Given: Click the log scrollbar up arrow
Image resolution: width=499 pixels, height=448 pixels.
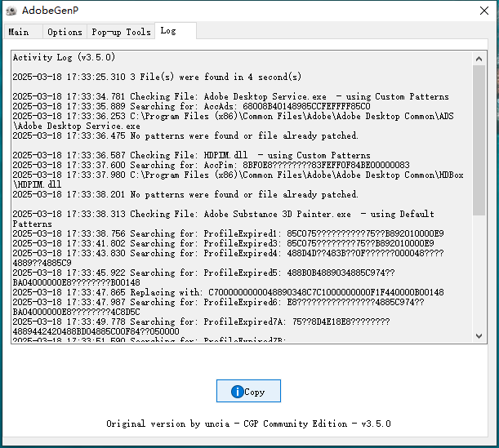Looking at the screenshot, I should (479, 59).
